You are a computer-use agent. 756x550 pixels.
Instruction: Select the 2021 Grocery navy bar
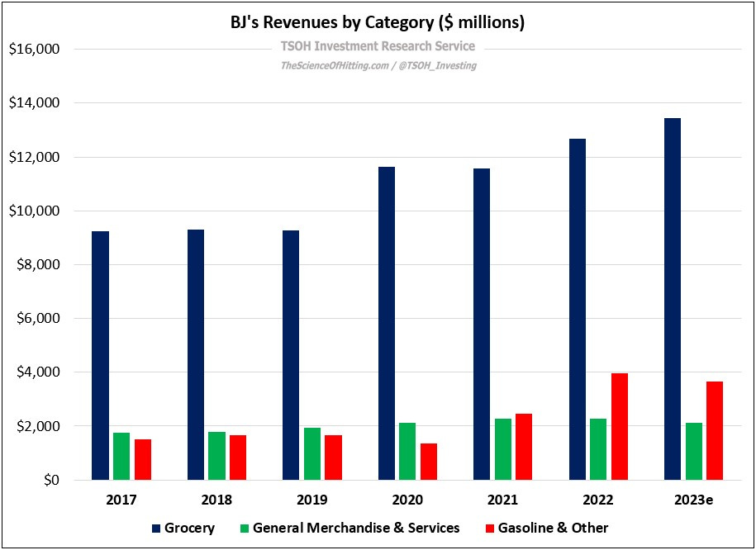pyautogui.click(x=482, y=325)
